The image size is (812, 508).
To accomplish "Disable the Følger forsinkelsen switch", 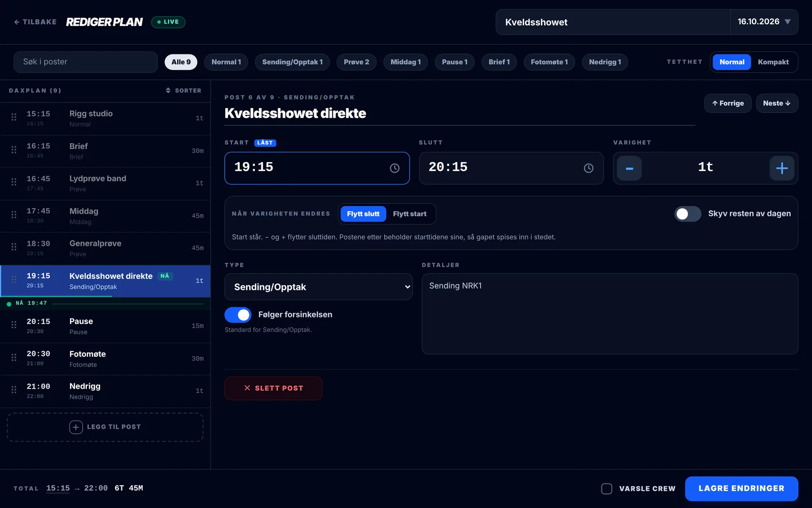I will click(x=238, y=315).
